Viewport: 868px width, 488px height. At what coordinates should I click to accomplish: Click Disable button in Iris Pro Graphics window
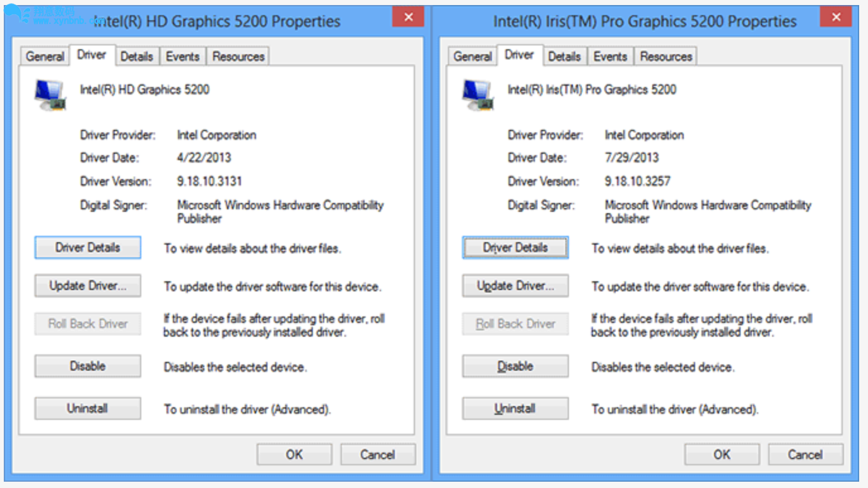coord(515,366)
